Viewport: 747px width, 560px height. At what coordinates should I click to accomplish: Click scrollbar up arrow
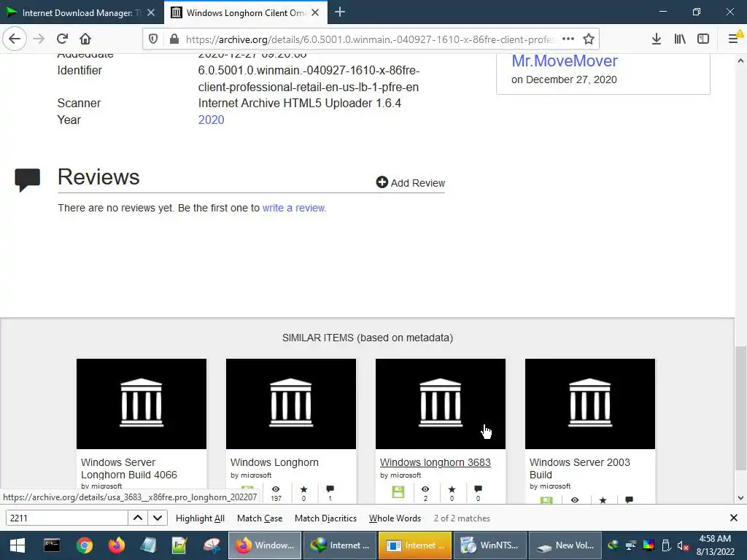pyautogui.click(x=740, y=61)
